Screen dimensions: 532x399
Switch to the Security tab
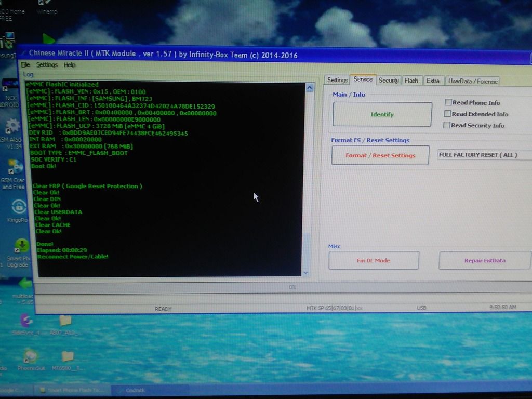(x=388, y=81)
